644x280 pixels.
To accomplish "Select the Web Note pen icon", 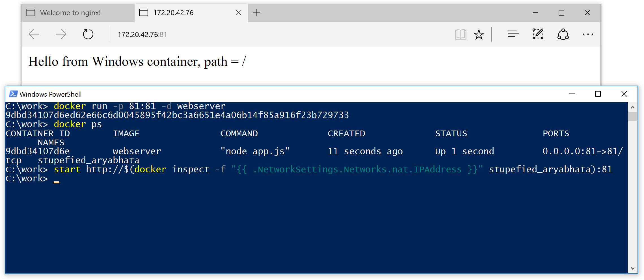I will point(538,34).
